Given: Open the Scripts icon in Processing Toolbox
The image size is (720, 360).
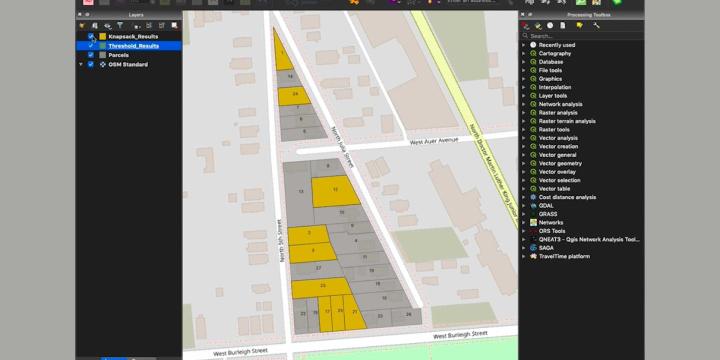Looking at the screenshot, I should 538,26.
